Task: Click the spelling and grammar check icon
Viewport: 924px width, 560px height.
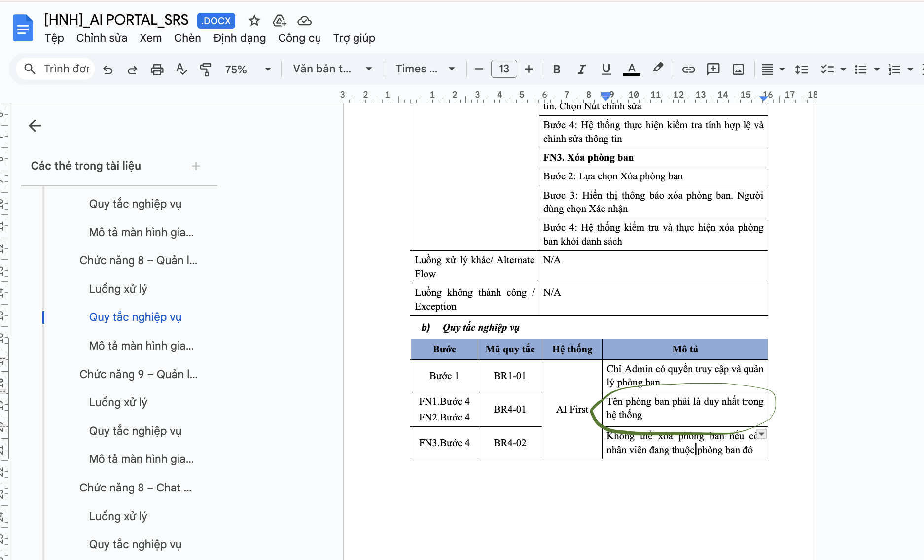Action: [x=181, y=70]
